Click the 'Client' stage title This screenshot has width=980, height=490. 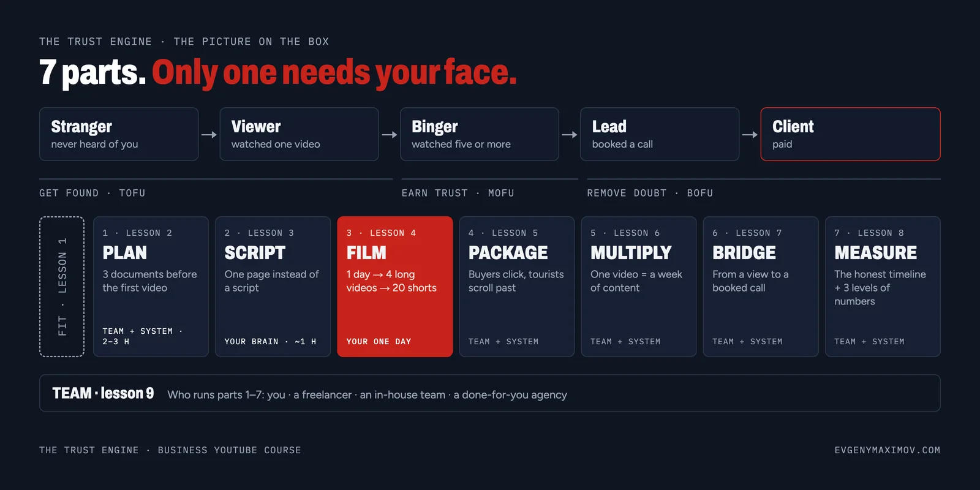click(x=793, y=127)
